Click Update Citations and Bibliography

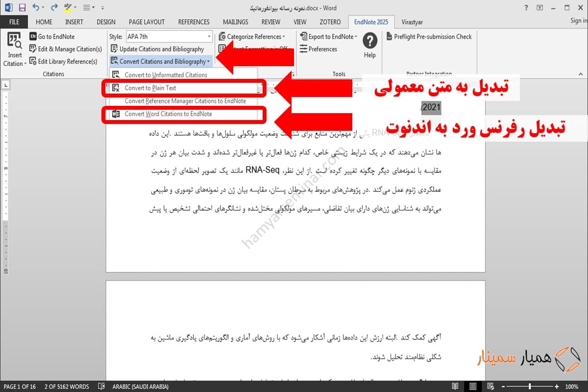pyautogui.click(x=157, y=49)
